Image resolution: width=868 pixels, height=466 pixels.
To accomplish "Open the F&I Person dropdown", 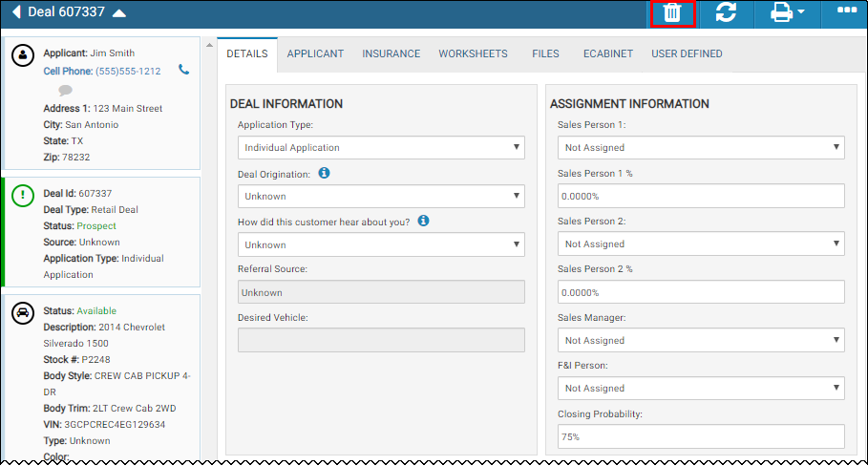I will [x=701, y=388].
